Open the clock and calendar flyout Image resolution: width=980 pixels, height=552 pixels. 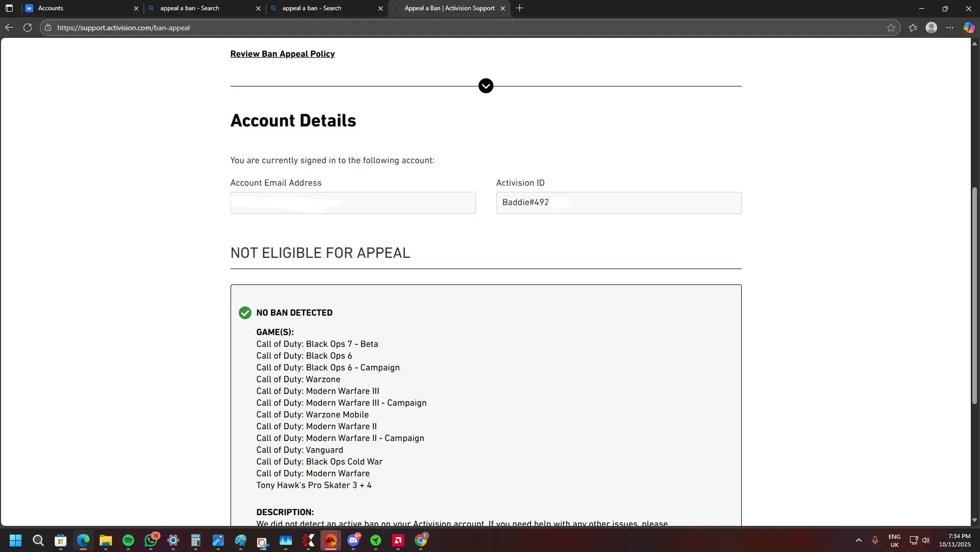coord(954,540)
